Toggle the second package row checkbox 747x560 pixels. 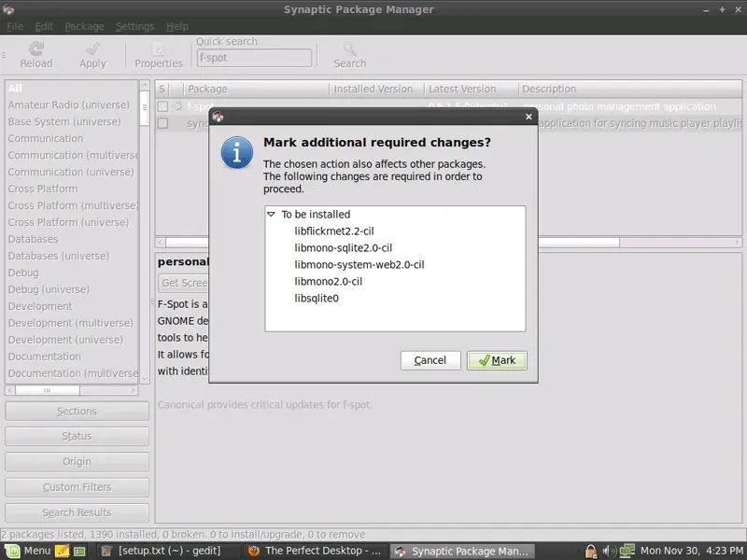point(162,123)
